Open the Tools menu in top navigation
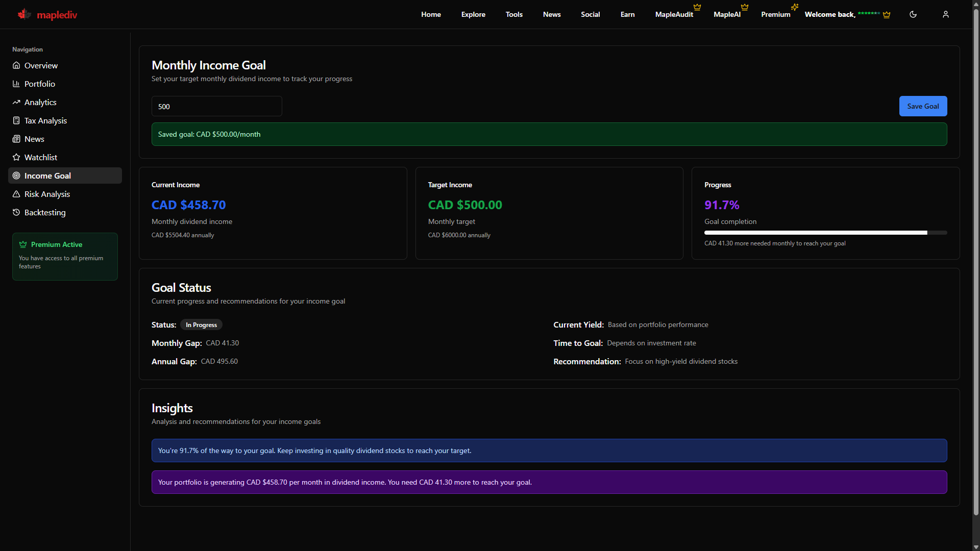 [514, 14]
